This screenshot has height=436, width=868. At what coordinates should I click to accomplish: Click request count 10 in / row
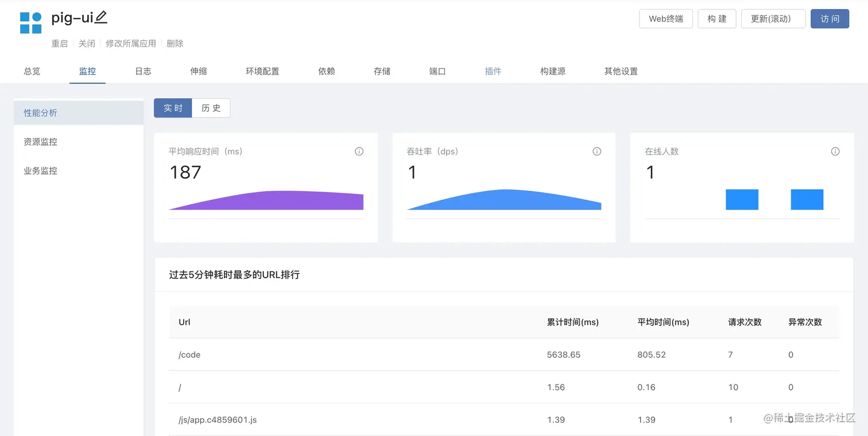tap(733, 387)
